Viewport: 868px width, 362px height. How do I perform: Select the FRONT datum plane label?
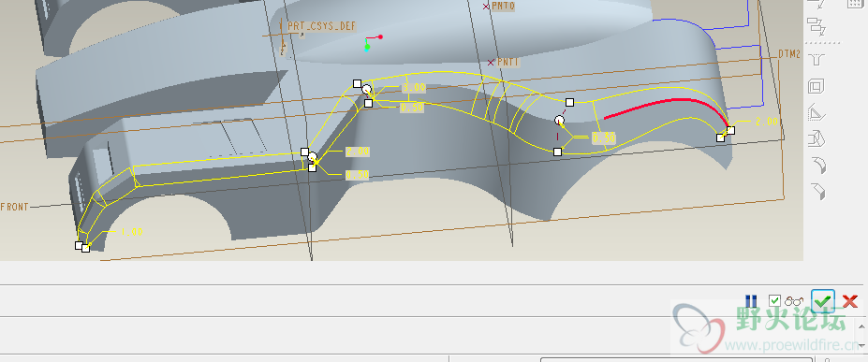tap(14, 208)
